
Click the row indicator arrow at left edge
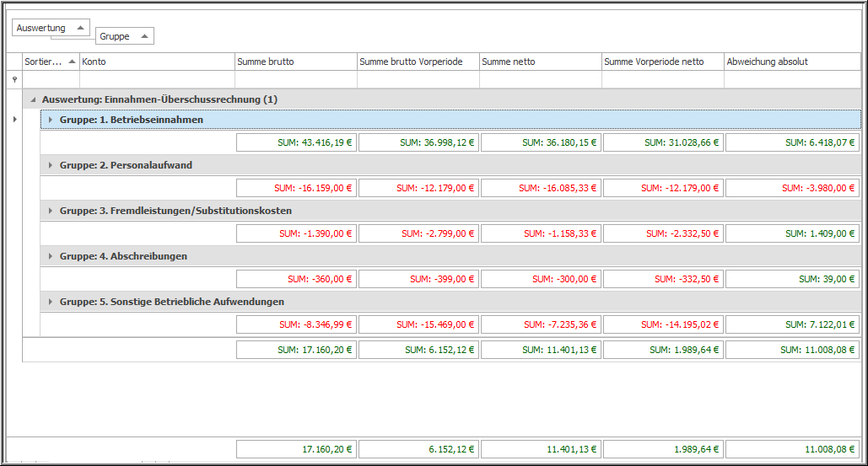[x=14, y=120]
